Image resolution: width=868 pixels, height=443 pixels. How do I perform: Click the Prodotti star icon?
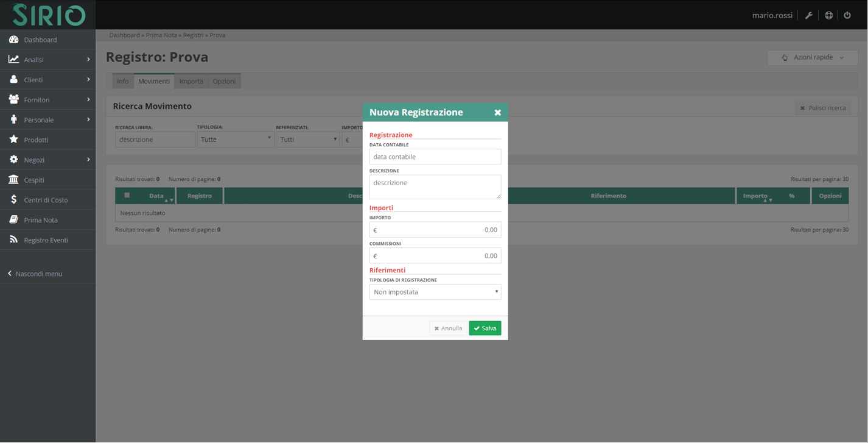point(13,140)
